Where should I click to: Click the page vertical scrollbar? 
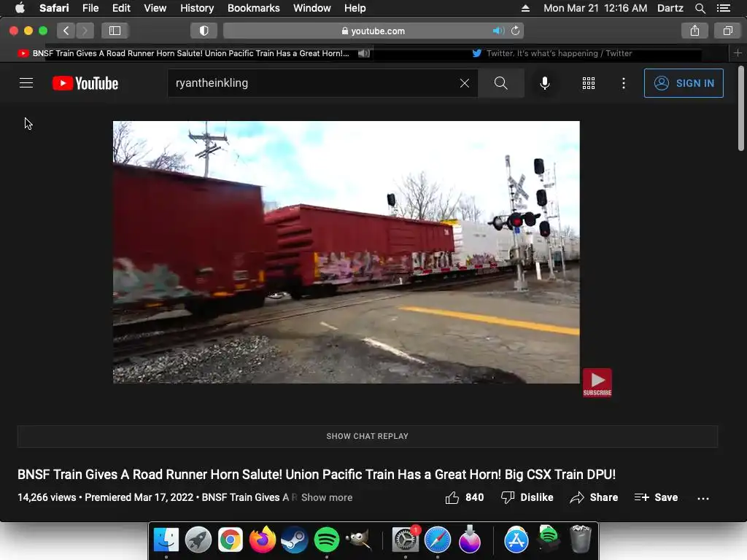741,109
